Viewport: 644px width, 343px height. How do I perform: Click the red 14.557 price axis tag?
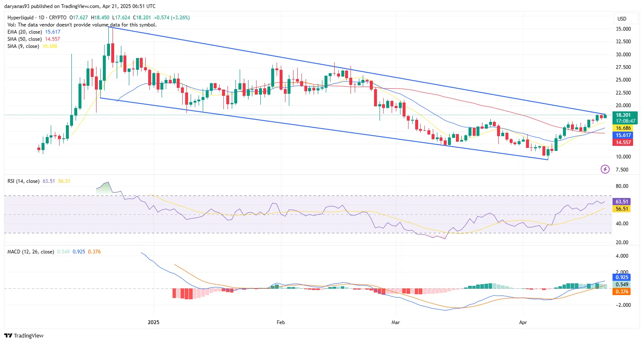tap(623, 142)
